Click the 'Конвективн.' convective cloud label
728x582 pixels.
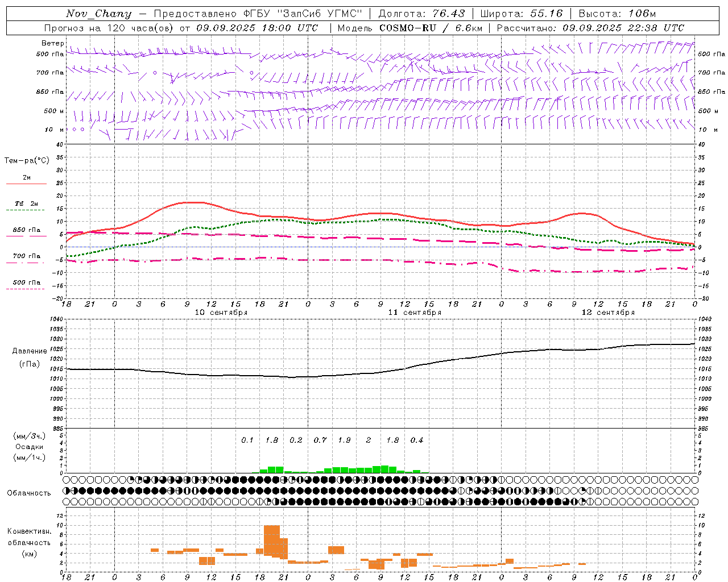tap(30, 531)
